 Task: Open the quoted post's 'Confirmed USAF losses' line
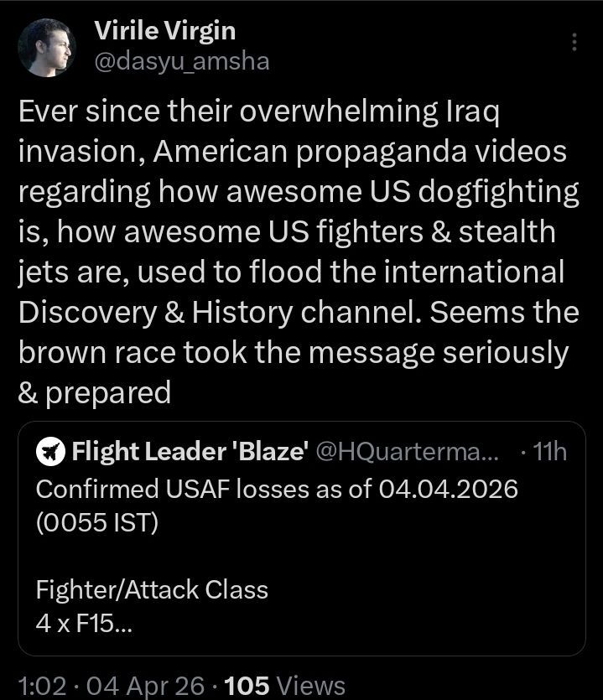click(276, 488)
